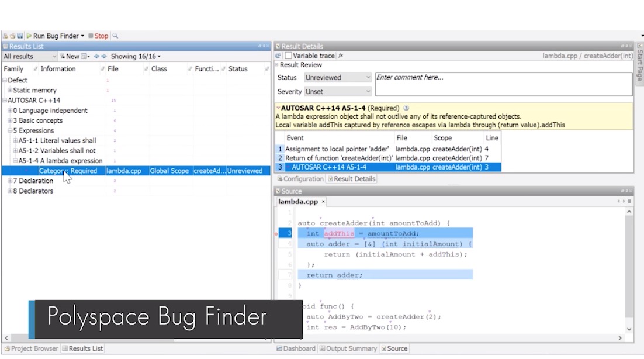Toggle the Variable trace checkbox
This screenshot has height=359, width=644.
coord(288,56)
